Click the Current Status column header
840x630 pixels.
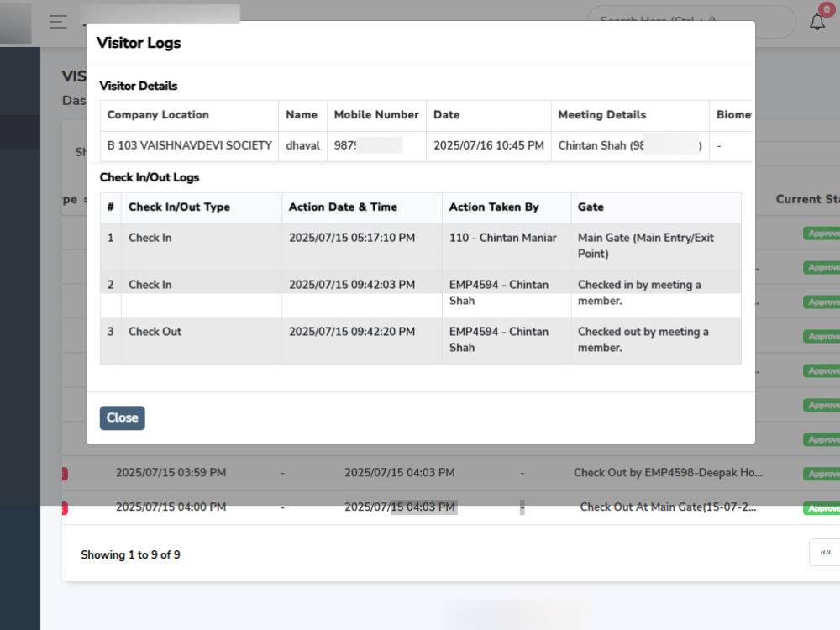tap(807, 199)
